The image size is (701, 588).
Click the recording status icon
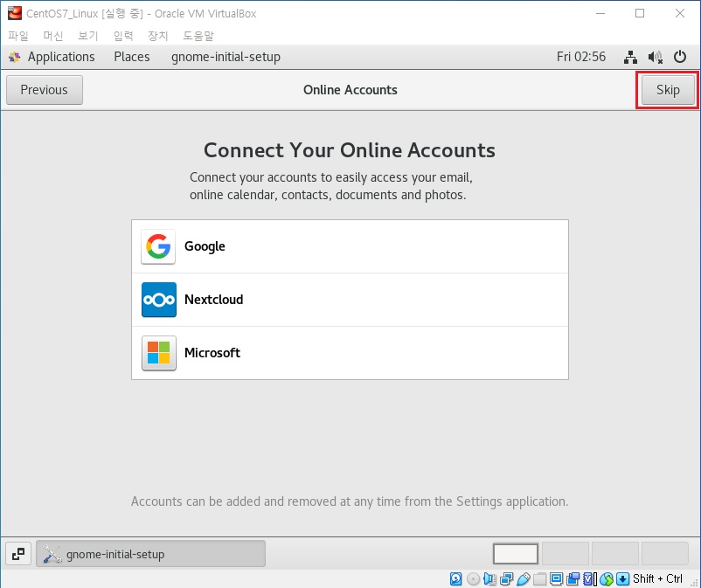pyautogui.click(x=573, y=579)
